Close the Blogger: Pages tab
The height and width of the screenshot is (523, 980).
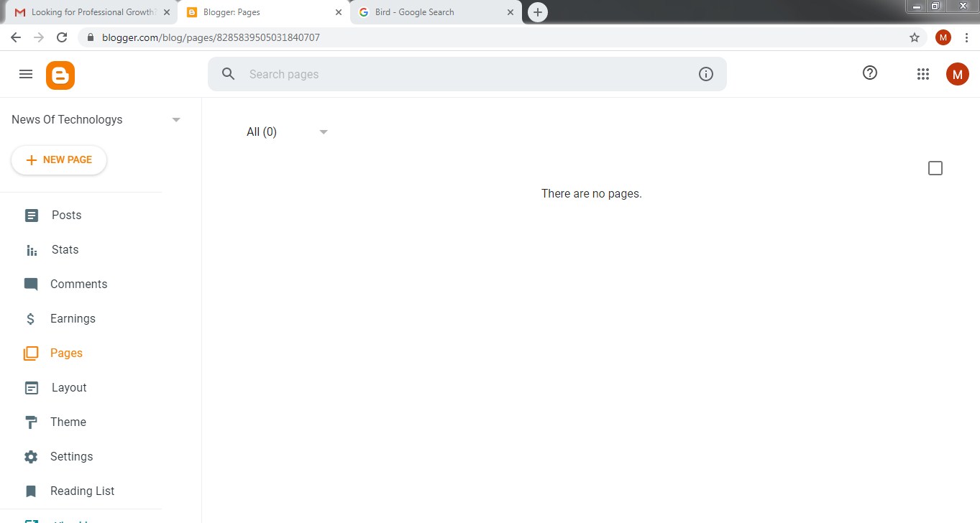tap(339, 12)
